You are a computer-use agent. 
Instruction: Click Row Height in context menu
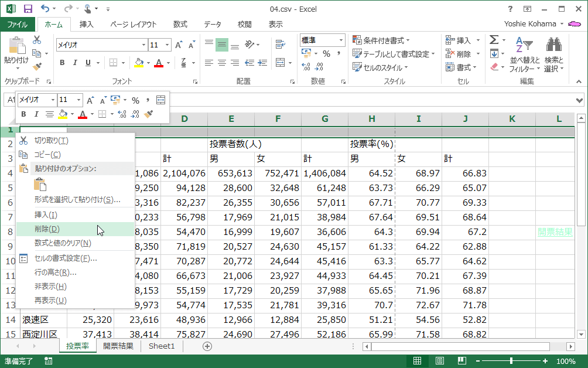click(75, 272)
